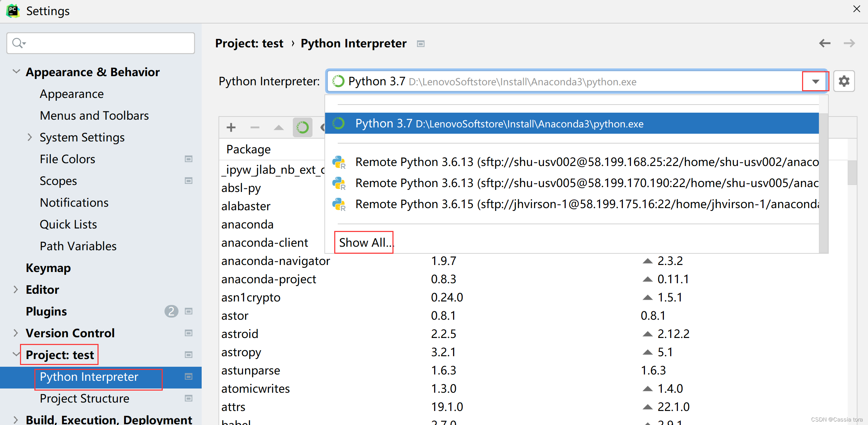
Task: Open Path Variables settings
Action: click(78, 246)
